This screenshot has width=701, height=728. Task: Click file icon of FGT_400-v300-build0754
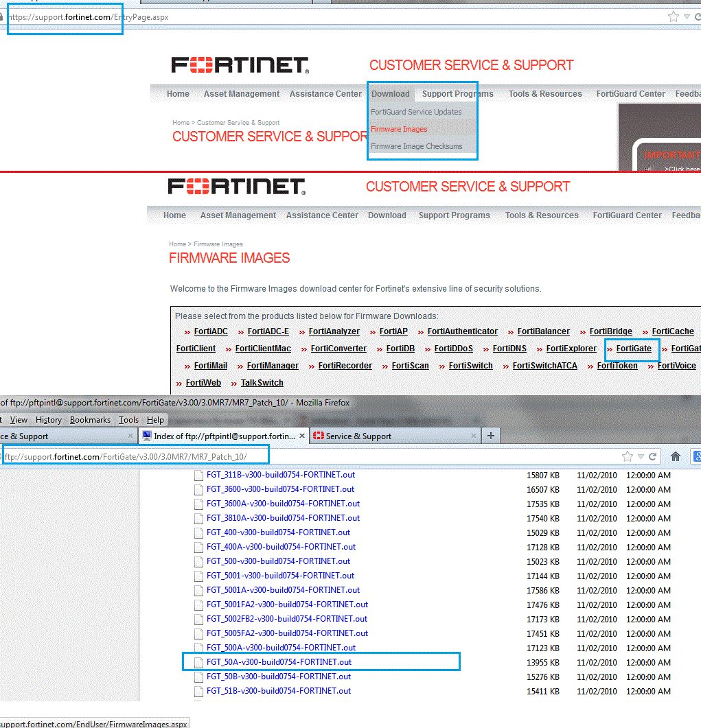[198, 533]
